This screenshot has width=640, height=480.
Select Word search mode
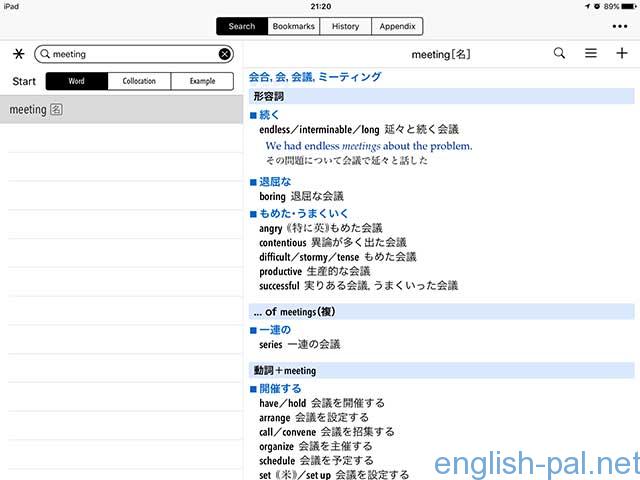point(76,82)
